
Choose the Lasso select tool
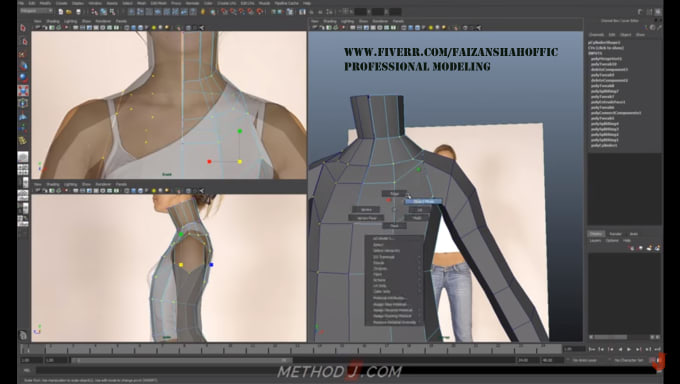pyautogui.click(x=23, y=42)
